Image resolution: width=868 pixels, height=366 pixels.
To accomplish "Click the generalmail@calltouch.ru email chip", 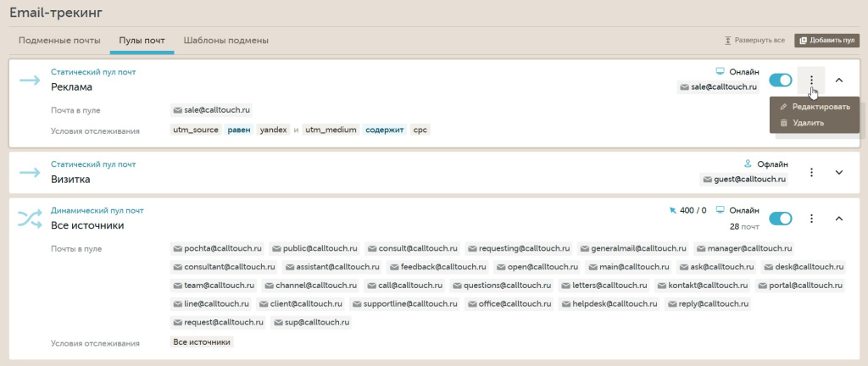I will [633, 249].
